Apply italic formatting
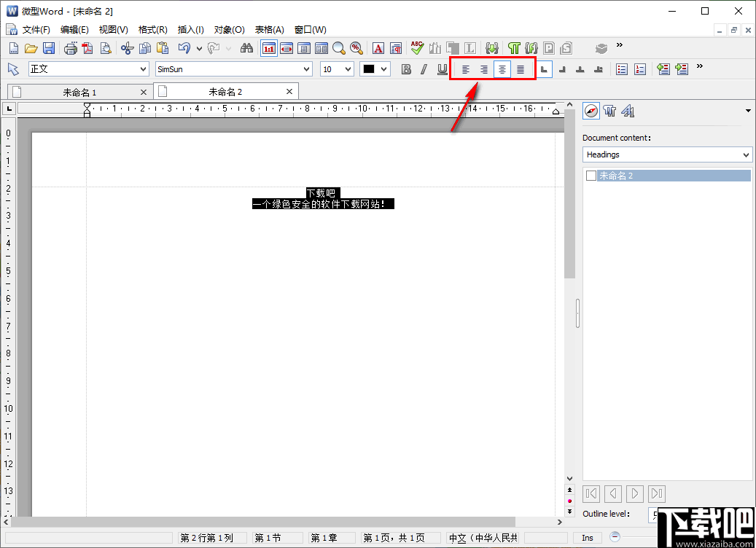756x548 pixels. 424,69
